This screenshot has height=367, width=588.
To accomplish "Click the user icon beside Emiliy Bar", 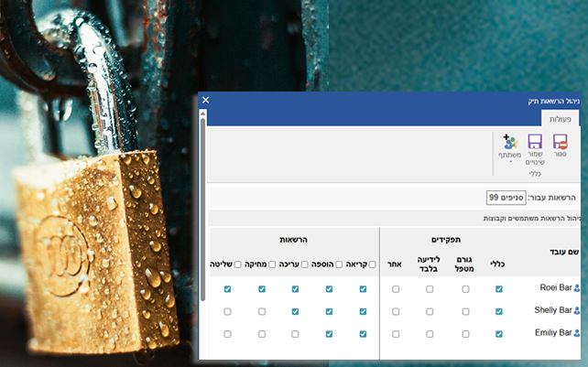I will tap(577, 334).
